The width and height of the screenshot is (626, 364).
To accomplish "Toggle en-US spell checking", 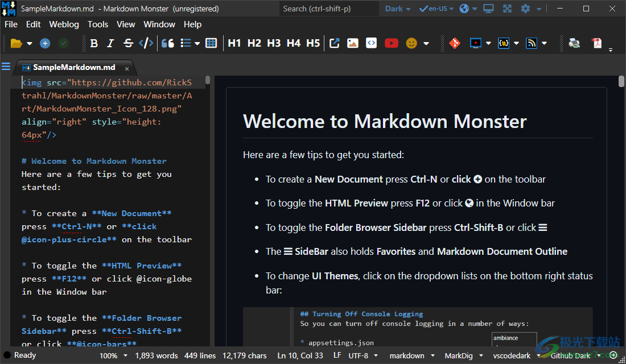I will pyautogui.click(x=434, y=9).
